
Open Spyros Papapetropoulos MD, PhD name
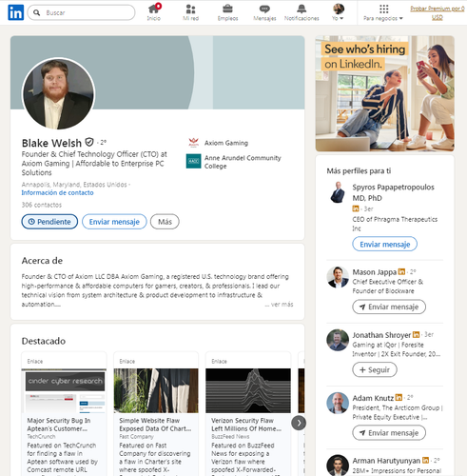pos(393,192)
